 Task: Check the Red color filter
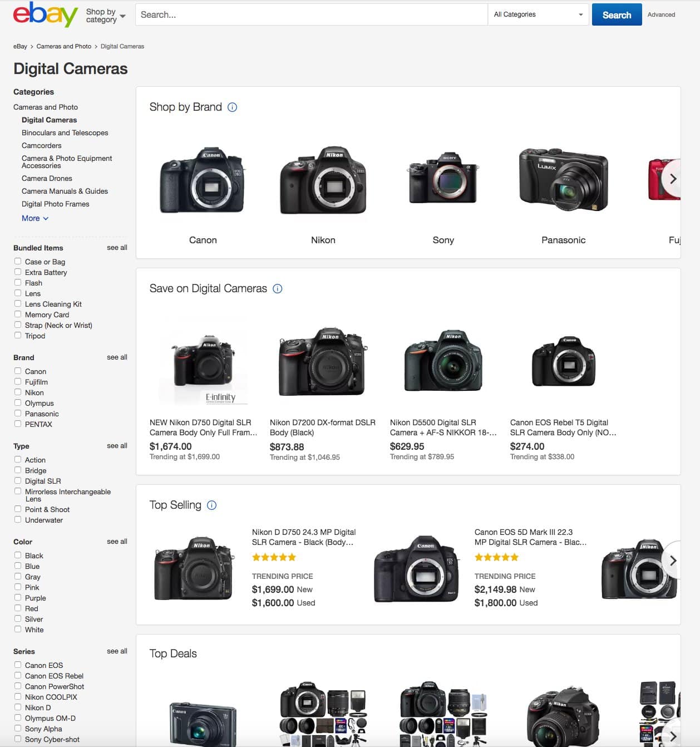18,608
